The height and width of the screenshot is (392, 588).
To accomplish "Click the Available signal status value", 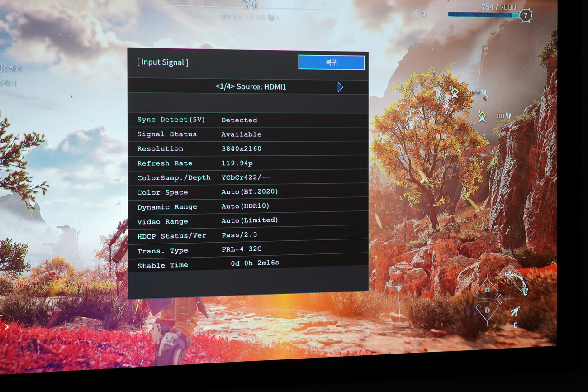I will point(241,134).
